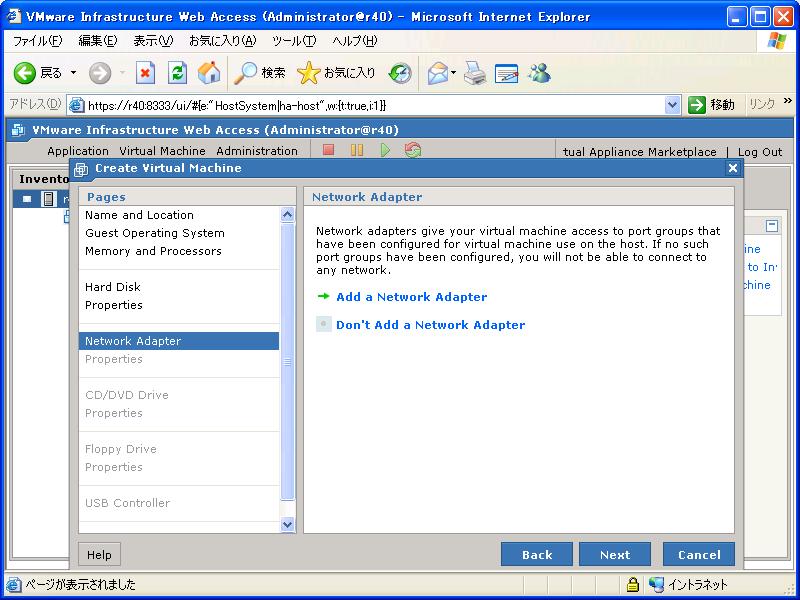Click the green Power On VM icon
This screenshot has height=600, width=800.
pos(385,150)
